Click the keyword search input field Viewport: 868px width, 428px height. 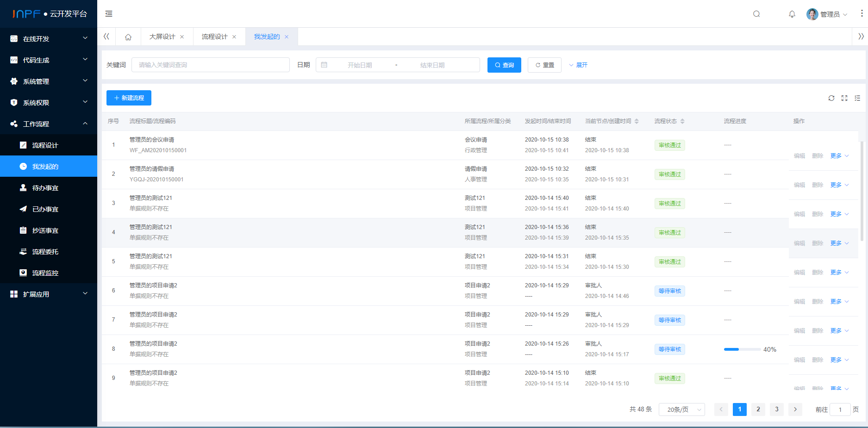point(211,65)
